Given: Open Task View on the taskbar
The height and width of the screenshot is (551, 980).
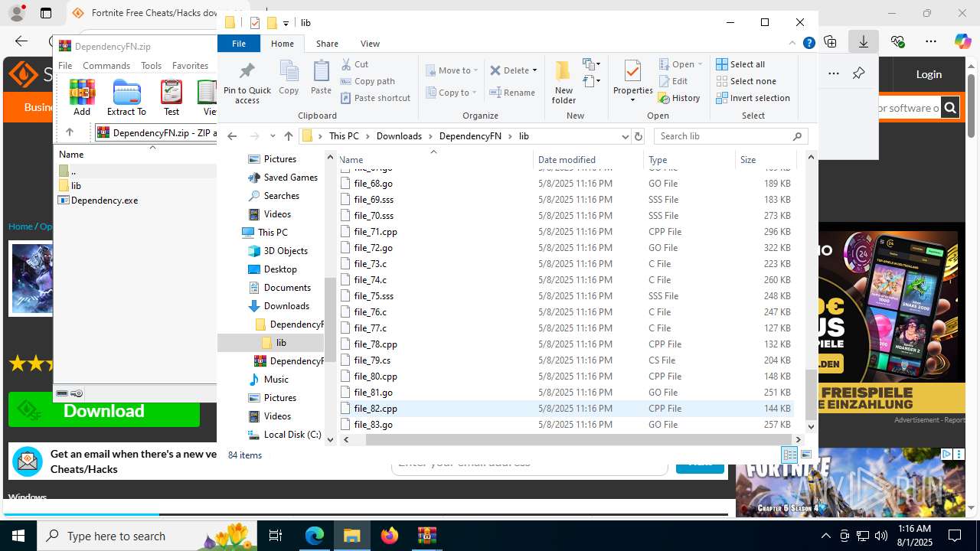Looking at the screenshot, I should 276,536.
